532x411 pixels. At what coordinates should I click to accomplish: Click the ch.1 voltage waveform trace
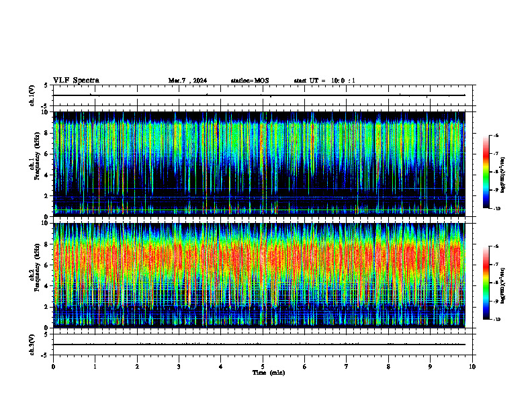tap(259, 95)
